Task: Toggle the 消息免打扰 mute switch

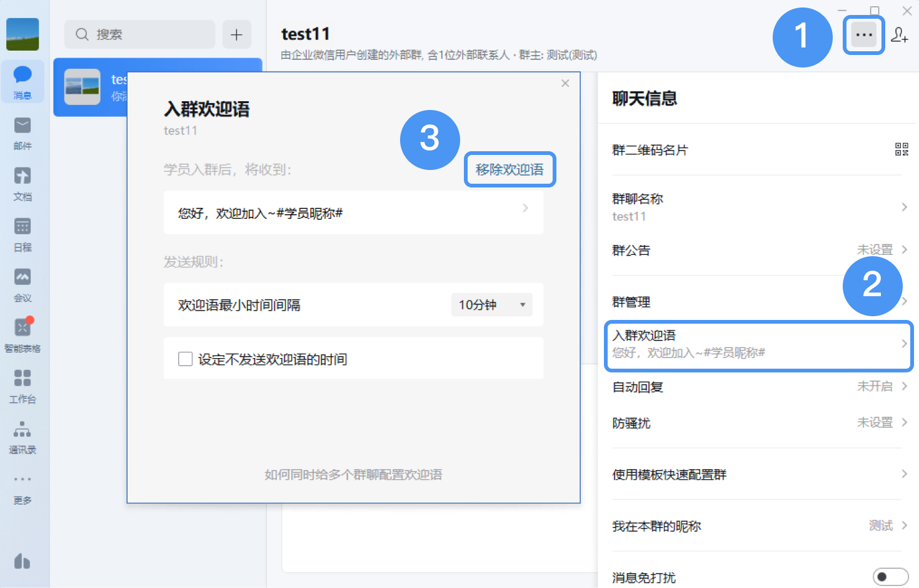Action: click(x=890, y=577)
